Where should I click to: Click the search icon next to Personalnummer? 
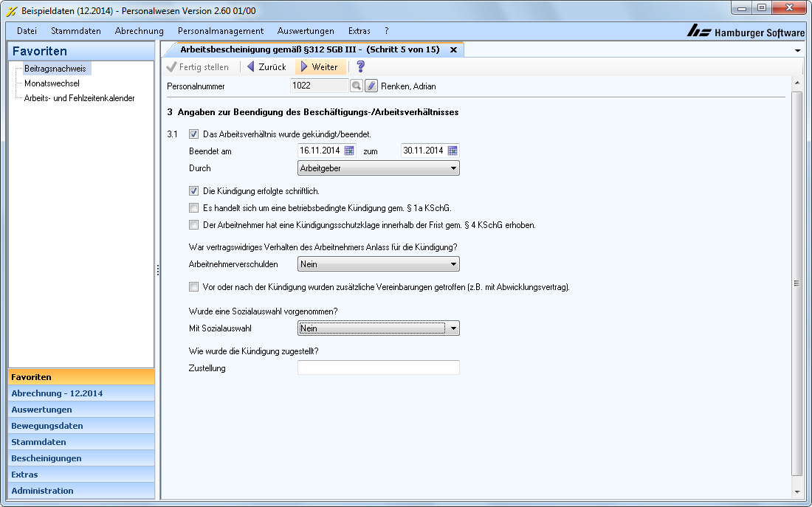click(357, 86)
